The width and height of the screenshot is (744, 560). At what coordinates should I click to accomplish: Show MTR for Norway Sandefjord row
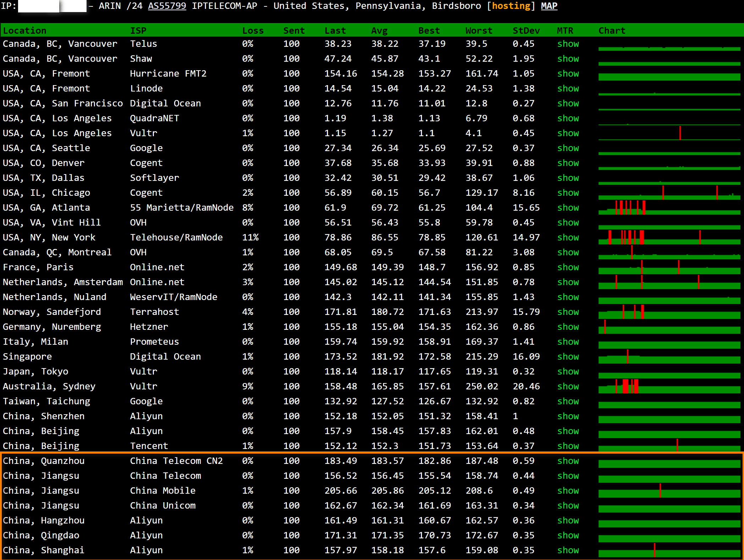568,312
